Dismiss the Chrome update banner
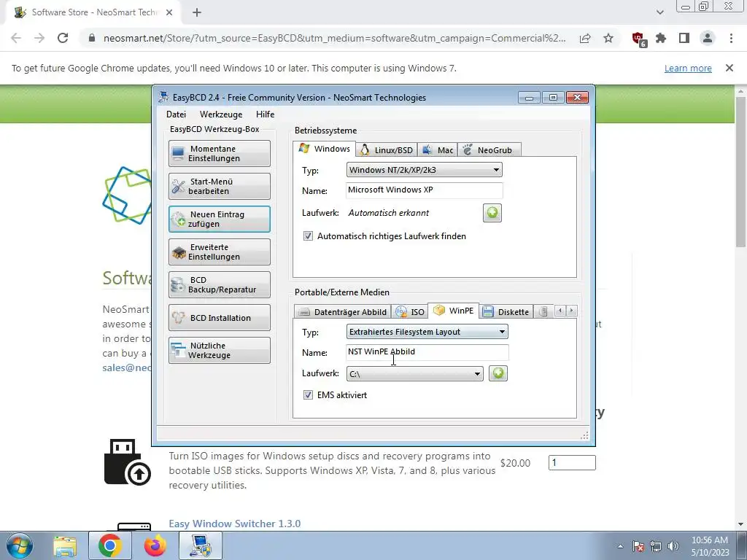Screen dimensions: 747x560 [729, 68]
